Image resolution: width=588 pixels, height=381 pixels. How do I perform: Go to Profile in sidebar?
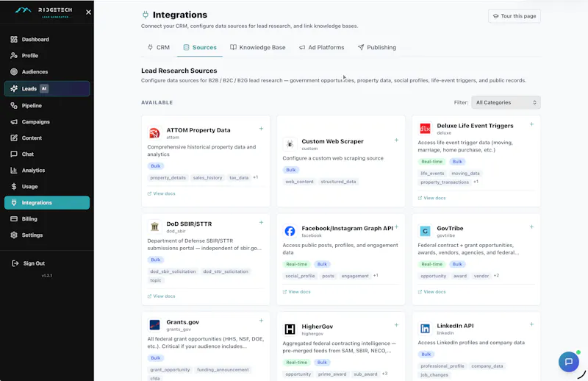coord(47,56)
